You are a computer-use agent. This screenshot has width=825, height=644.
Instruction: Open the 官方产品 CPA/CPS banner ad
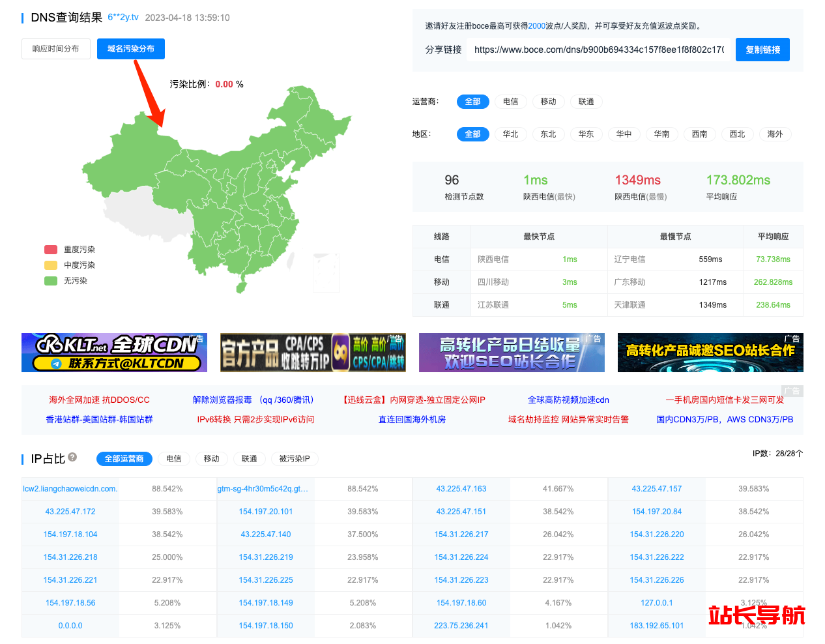pos(313,353)
